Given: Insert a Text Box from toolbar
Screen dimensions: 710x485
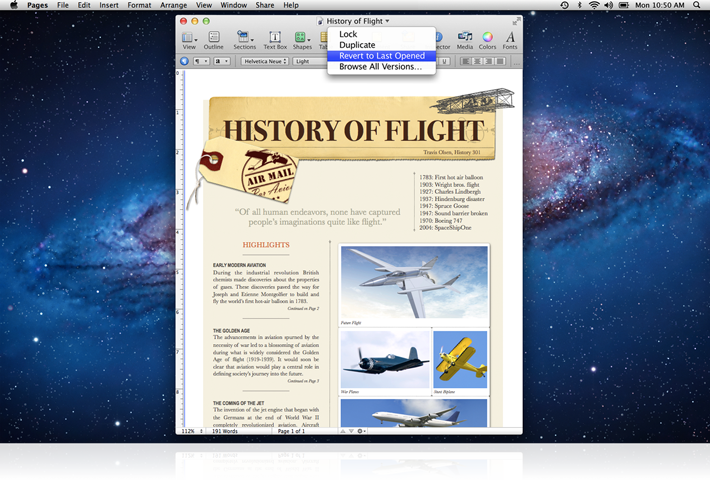Looking at the screenshot, I should [x=275, y=39].
